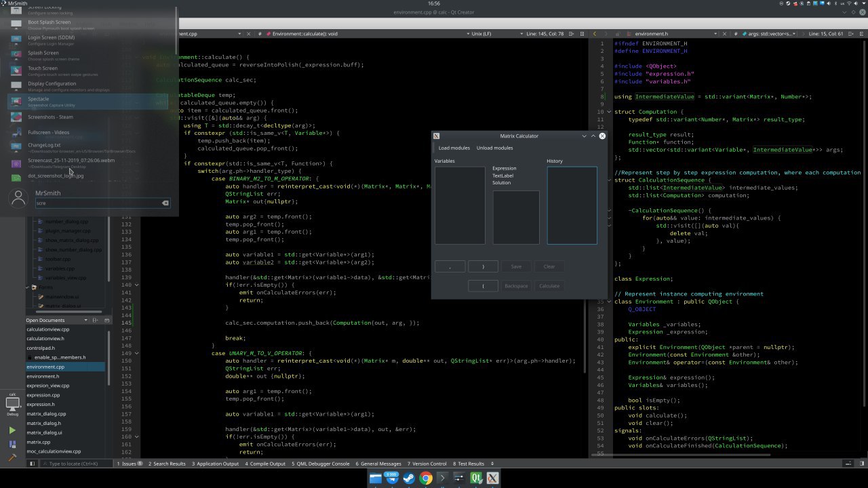The image size is (868, 488).
Task: Click the History list in Matrix Calculator
Action: point(572,205)
